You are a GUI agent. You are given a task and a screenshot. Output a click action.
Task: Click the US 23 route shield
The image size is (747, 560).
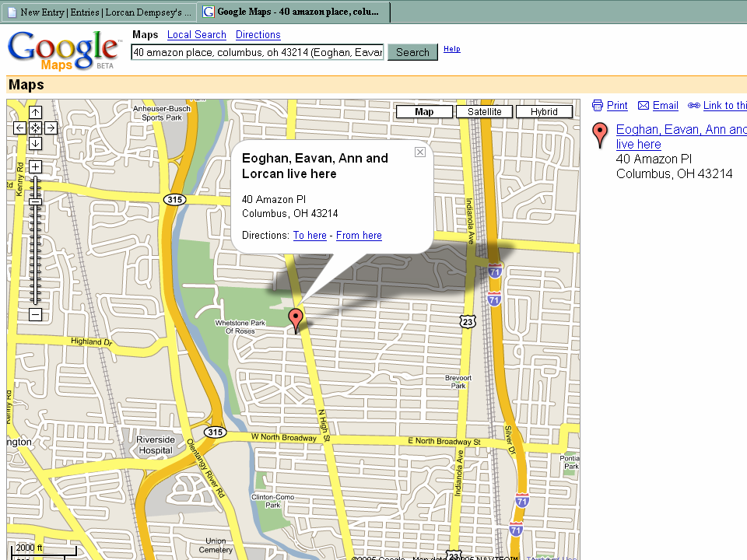click(468, 322)
